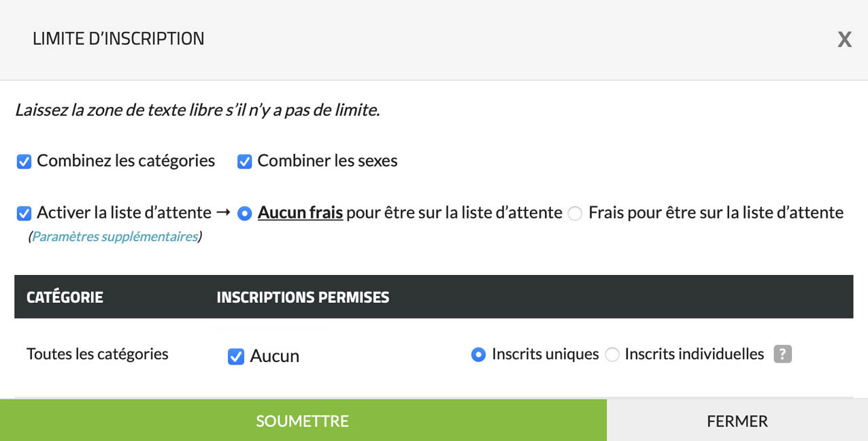Open the Paramètres supplémentaires link
Image resolution: width=868 pixels, height=441 pixels.
[x=115, y=237]
